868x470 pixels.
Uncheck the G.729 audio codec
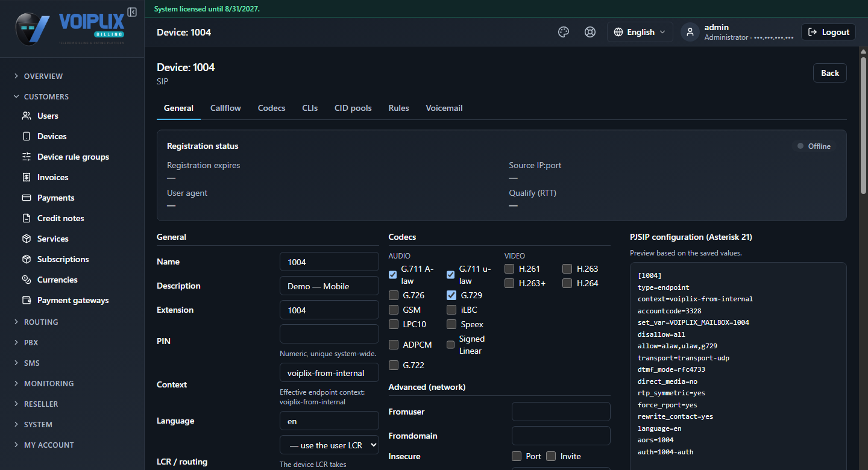pyautogui.click(x=451, y=295)
